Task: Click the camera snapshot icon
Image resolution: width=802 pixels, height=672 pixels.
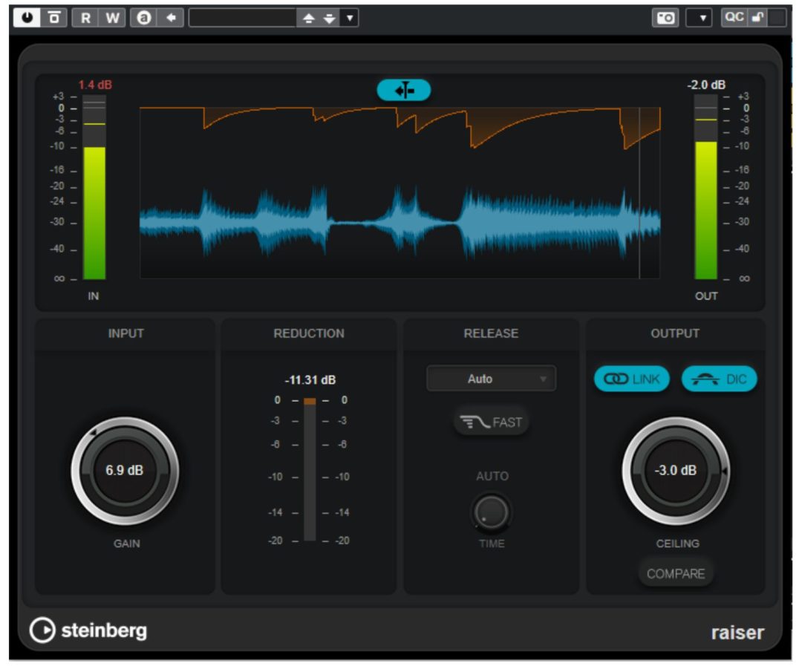Action: pyautogui.click(x=665, y=18)
